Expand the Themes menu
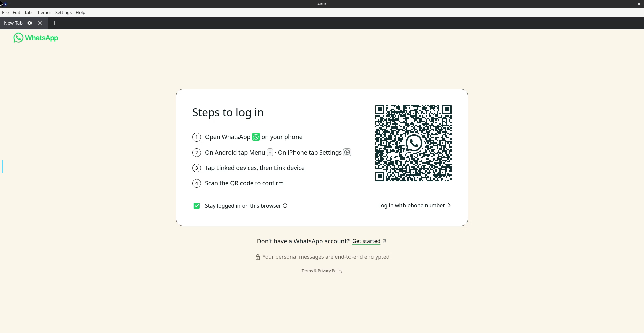The height and width of the screenshot is (333, 644). pos(43,12)
